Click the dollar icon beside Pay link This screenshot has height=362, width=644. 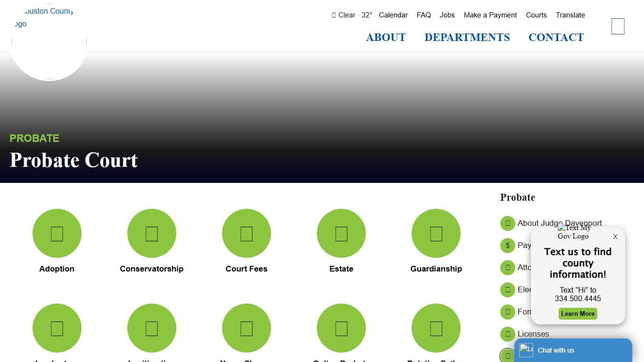coord(507,245)
